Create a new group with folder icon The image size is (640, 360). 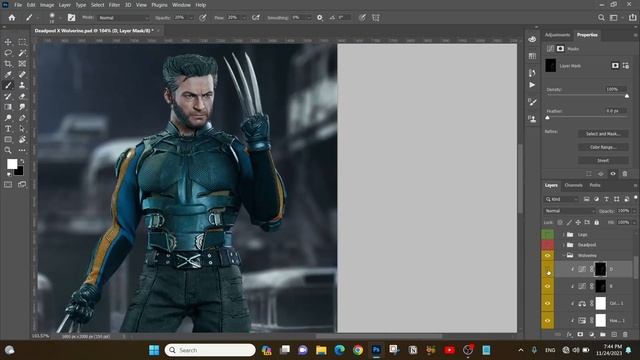tap(602, 335)
